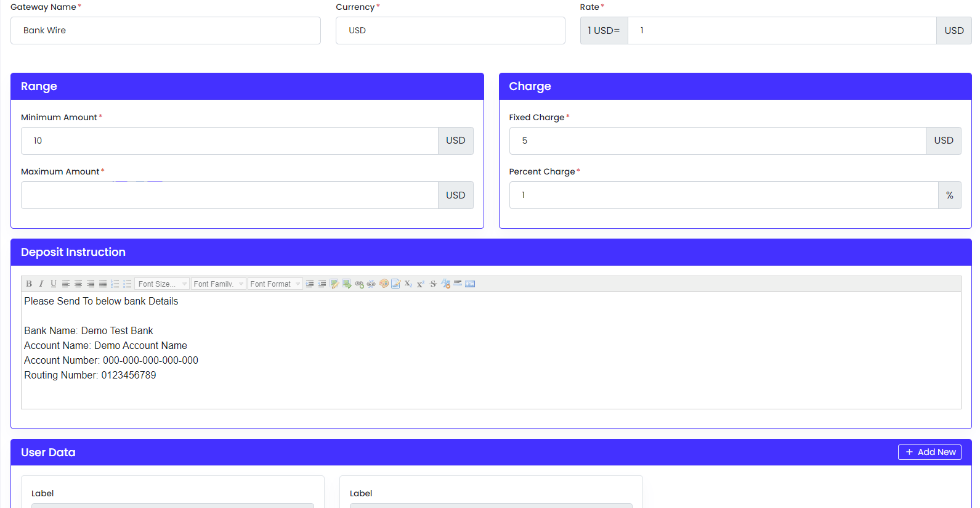Viewport: 980px width, 508px height.
Task: Apply strikethrough formatting
Action: click(433, 284)
